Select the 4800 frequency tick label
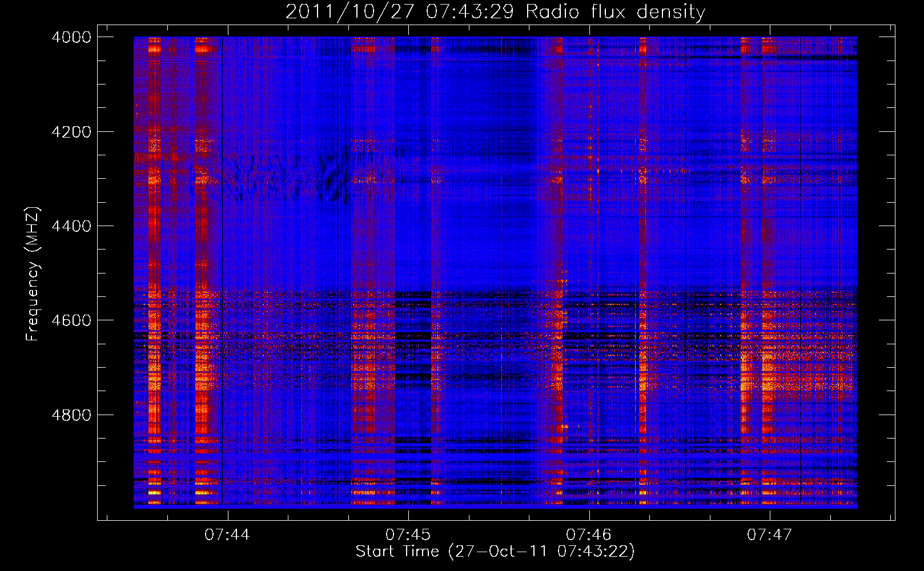 pyautogui.click(x=71, y=415)
